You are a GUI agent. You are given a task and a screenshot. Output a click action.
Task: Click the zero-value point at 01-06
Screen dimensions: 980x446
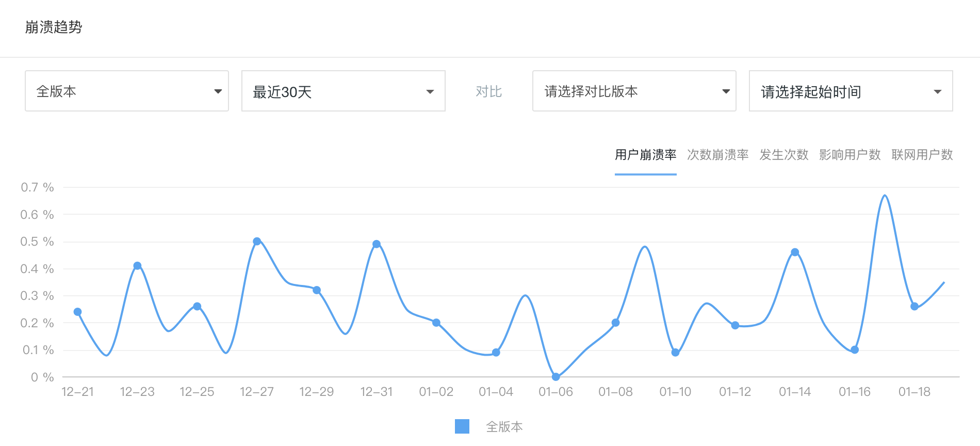(x=556, y=377)
